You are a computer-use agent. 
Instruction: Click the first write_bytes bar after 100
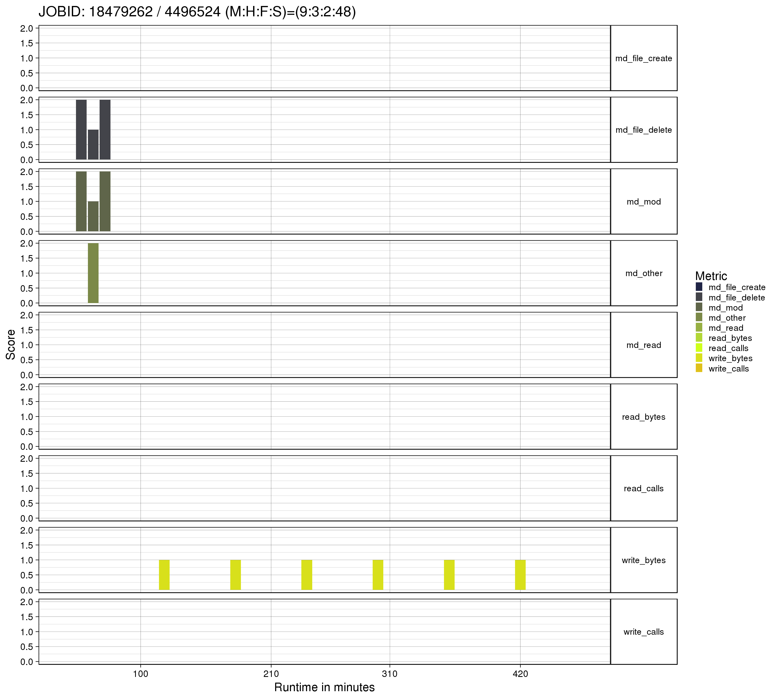164,575
